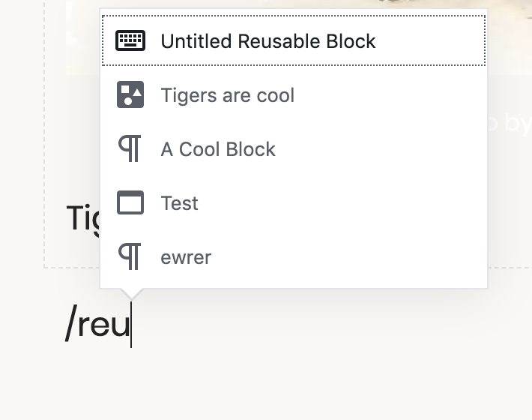The width and height of the screenshot is (532, 420).
Task: Click the keyboard icon beside Untitled Reusable Block
Action: [x=130, y=40]
